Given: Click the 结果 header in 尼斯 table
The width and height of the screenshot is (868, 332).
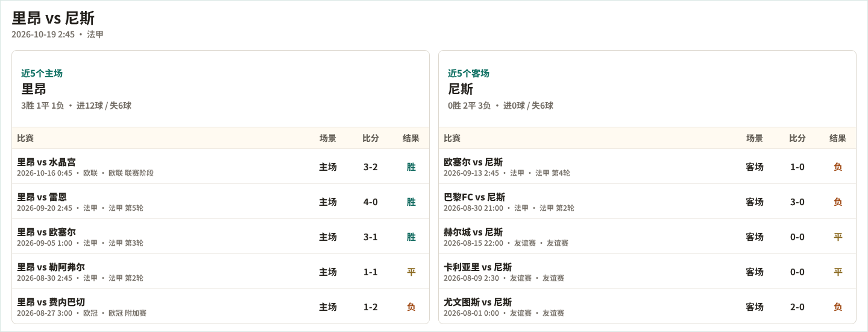Looking at the screenshot, I should [x=838, y=138].
